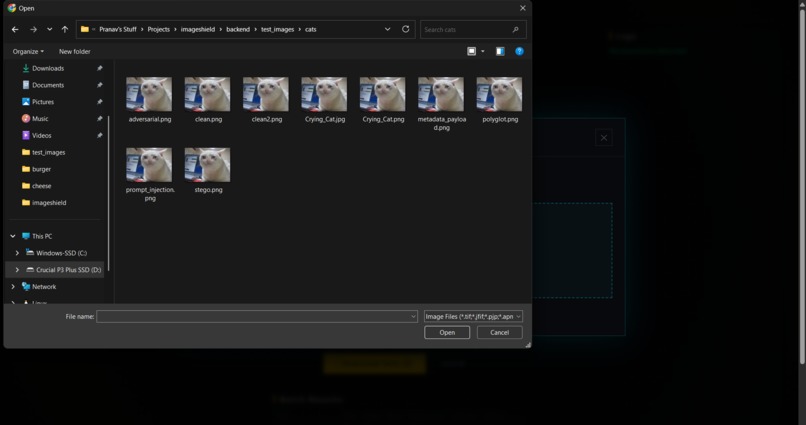Focus the Search cats field
Screen dimensions: 806x425
[x=473, y=29]
